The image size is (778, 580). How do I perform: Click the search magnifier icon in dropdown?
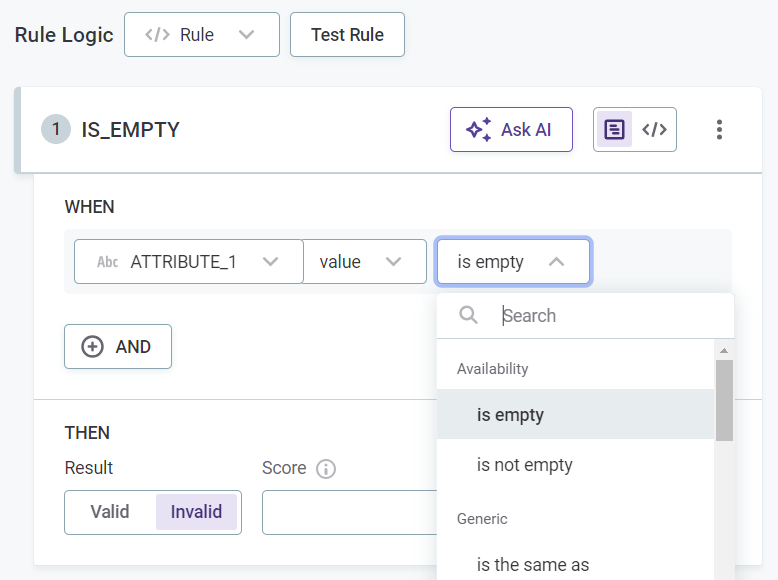[468, 316]
